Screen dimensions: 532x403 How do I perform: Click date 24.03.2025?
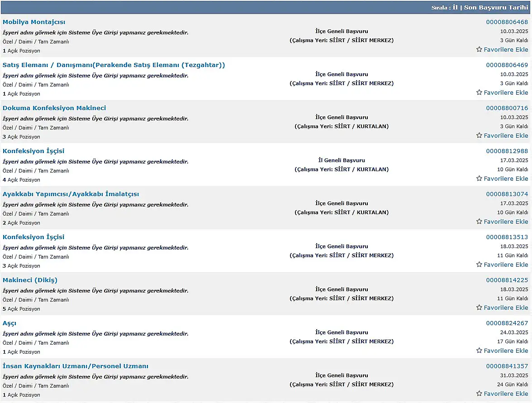click(514, 332)
